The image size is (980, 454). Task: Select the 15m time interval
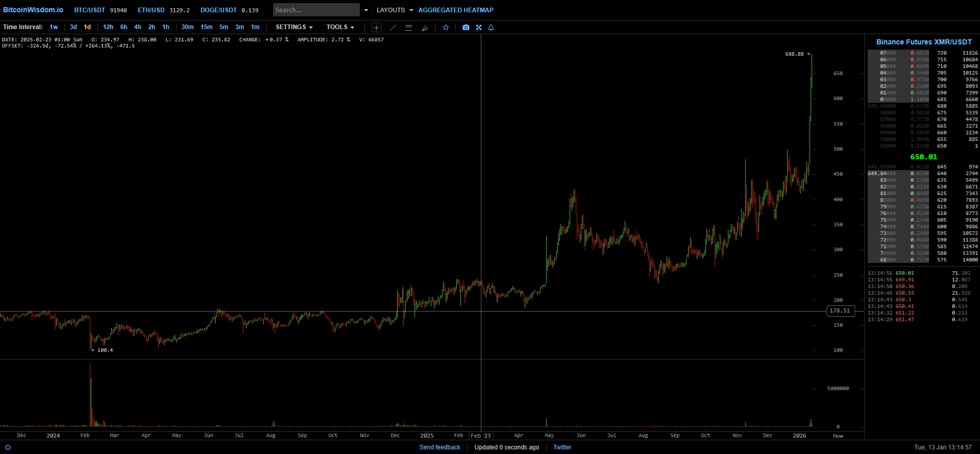point(207,27)
